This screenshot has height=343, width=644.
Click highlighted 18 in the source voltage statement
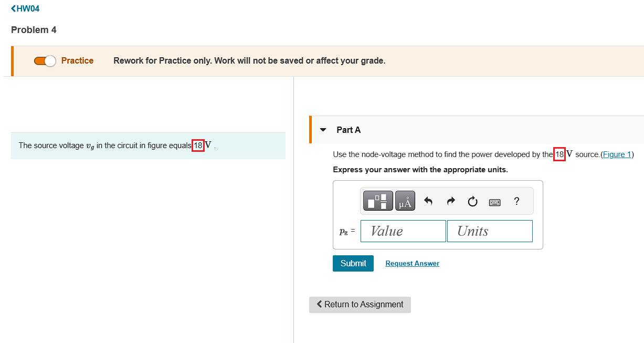(198, 145)
